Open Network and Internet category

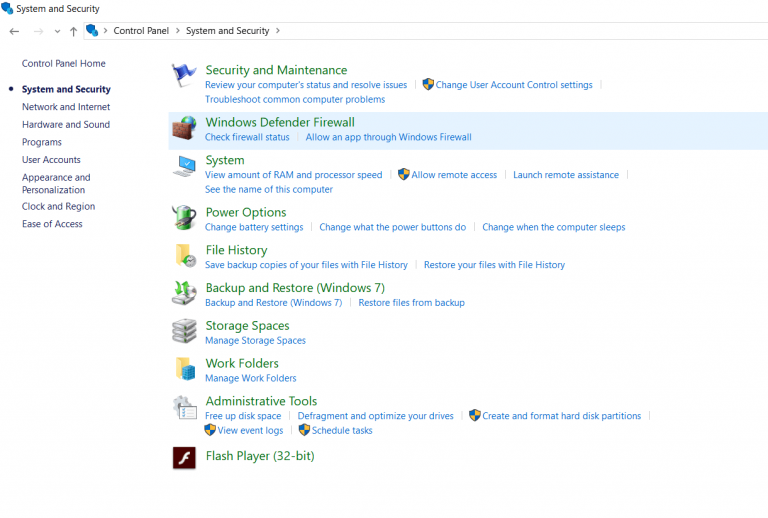[x=66, y=107]
